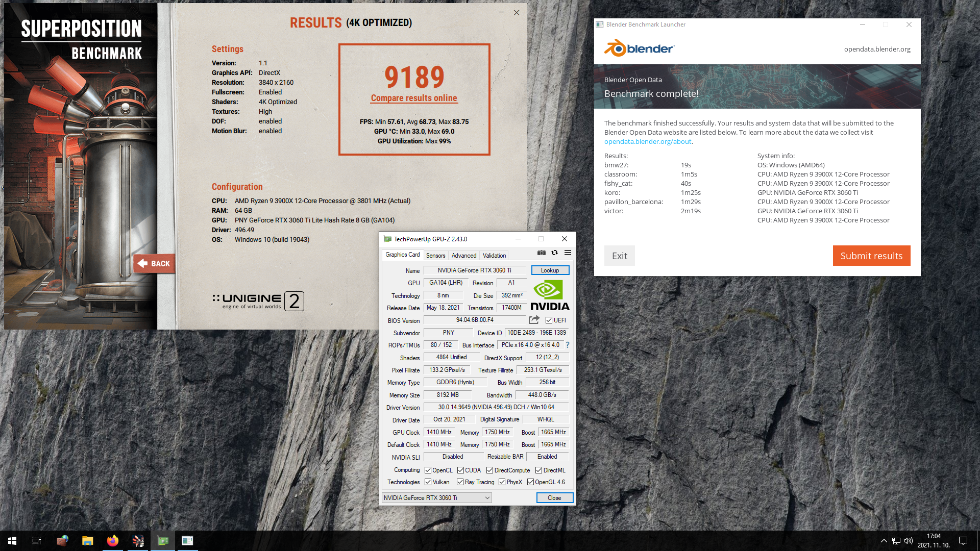The width and height of the screenshot is (980, 551).
Task: Click the Bus Interface question mark
Action: (568, 345)
